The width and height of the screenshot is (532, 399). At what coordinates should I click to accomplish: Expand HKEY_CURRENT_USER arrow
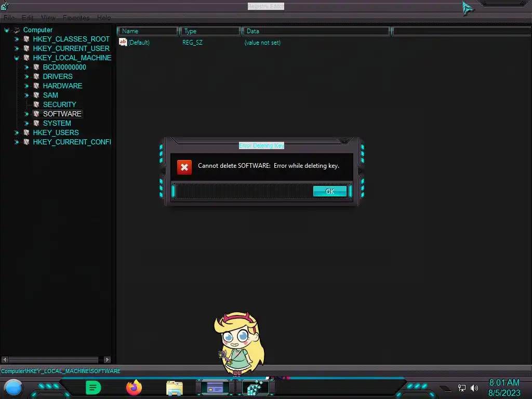click(x=16, y=48)
